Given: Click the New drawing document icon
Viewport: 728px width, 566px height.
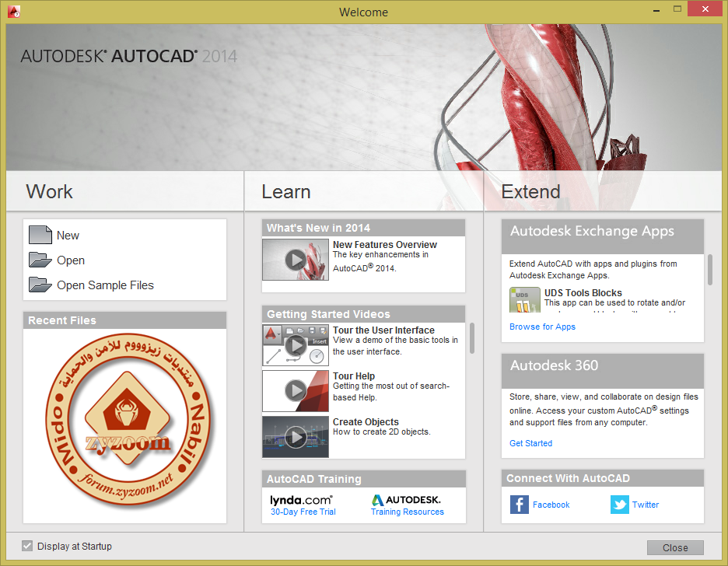Looking at the screenshot, I should click(x=40, y=236).
